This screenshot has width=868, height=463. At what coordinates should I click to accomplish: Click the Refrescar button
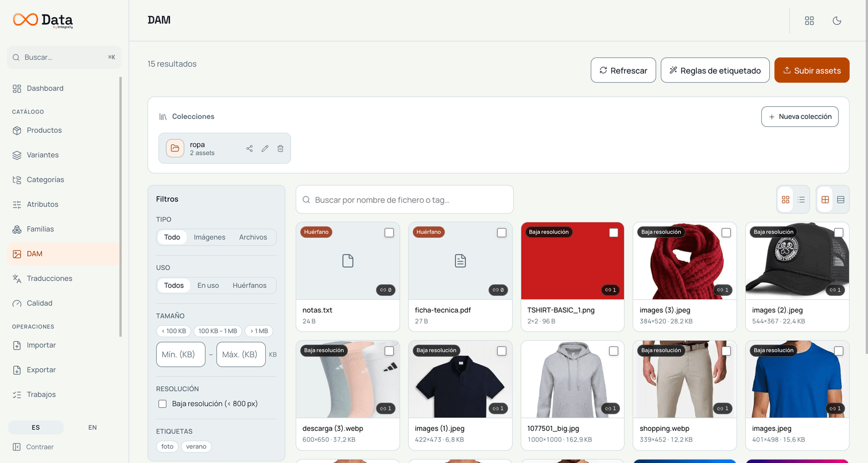pyautogui.click(x=623, y=70)
